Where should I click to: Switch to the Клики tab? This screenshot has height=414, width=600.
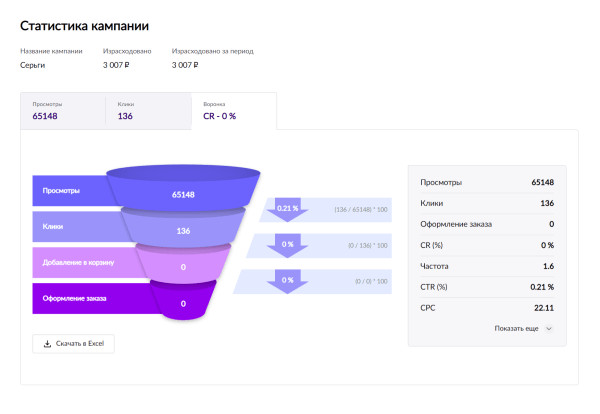coord(148,111)
